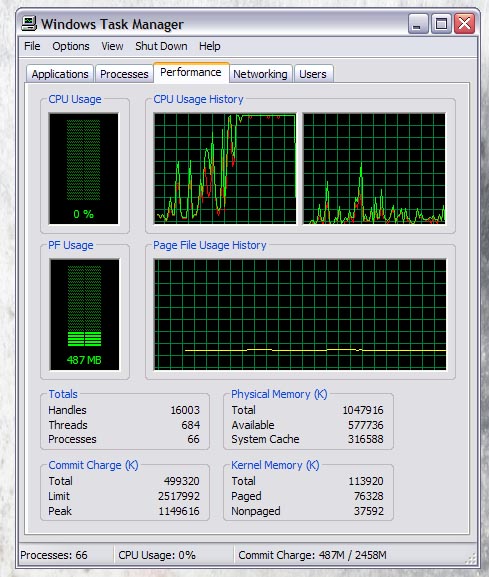489x577 pixels.
Task: Select the Performance tab
Action: 191,72
